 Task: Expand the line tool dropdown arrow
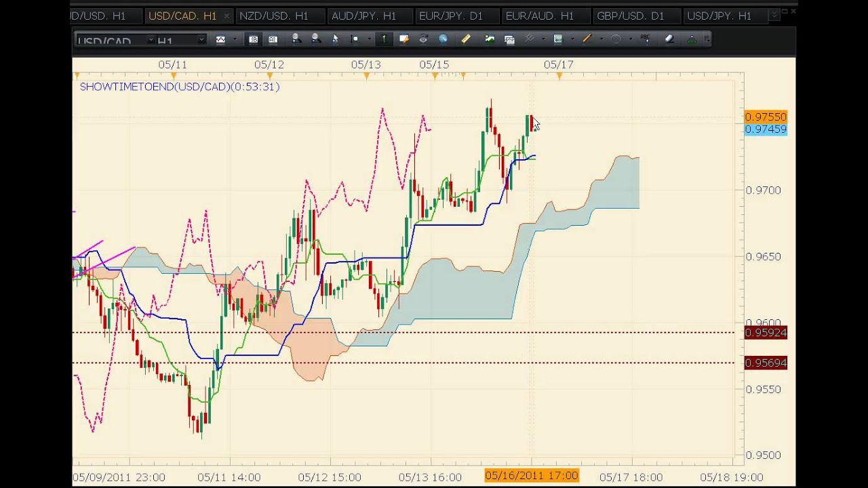[x=601, y=39]
